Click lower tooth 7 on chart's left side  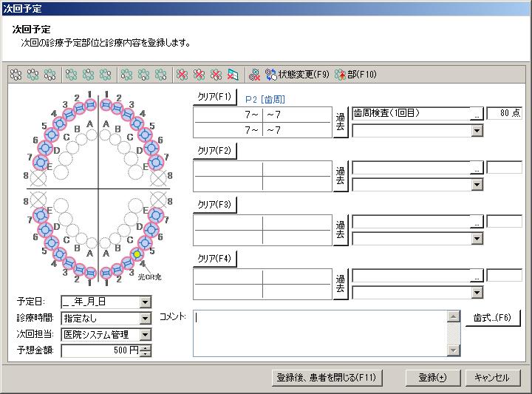click(x=41, y=215)
